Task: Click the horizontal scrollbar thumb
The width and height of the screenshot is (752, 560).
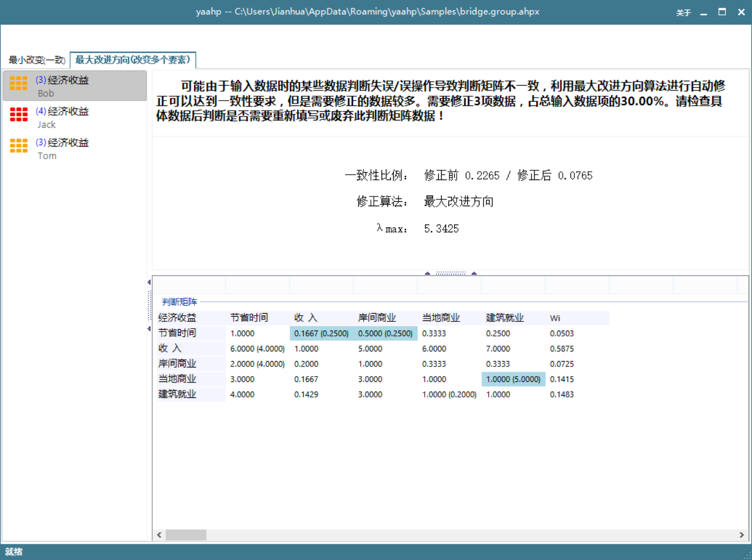Action: (186, 535)
